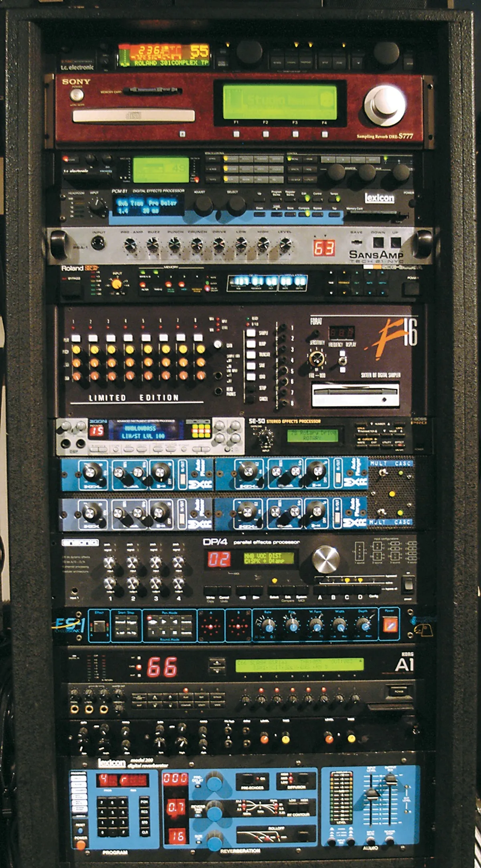This screenshot has width=481, height=868.
Task: Select the 'ROLAND 301COMPLEX TP' display text
Action: point(171,63)
